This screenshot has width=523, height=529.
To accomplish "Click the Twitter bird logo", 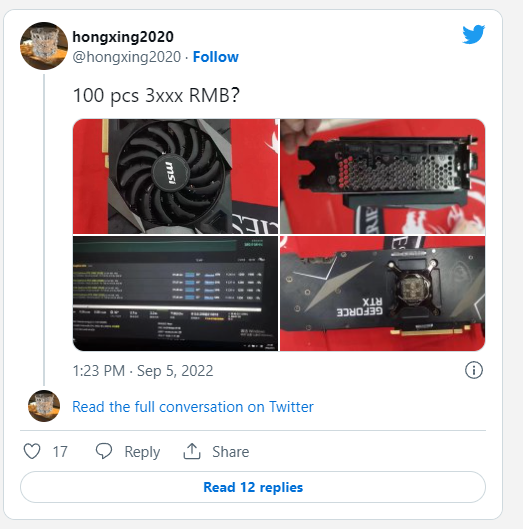I will [473, 34].
